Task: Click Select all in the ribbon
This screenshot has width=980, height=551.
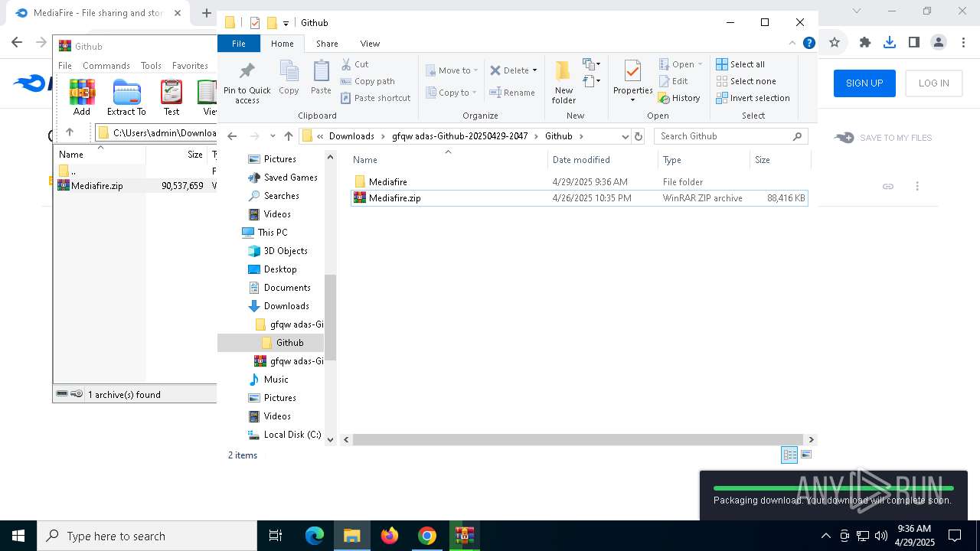Action: click(x=740, y=64)
